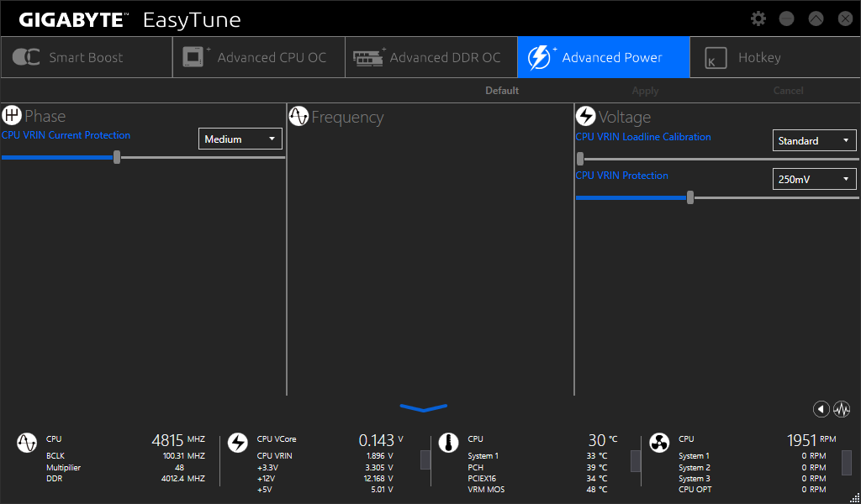Click the left-arrow circle icon above monitor
The width and height of the screenshot is (861, 504).
821,408
